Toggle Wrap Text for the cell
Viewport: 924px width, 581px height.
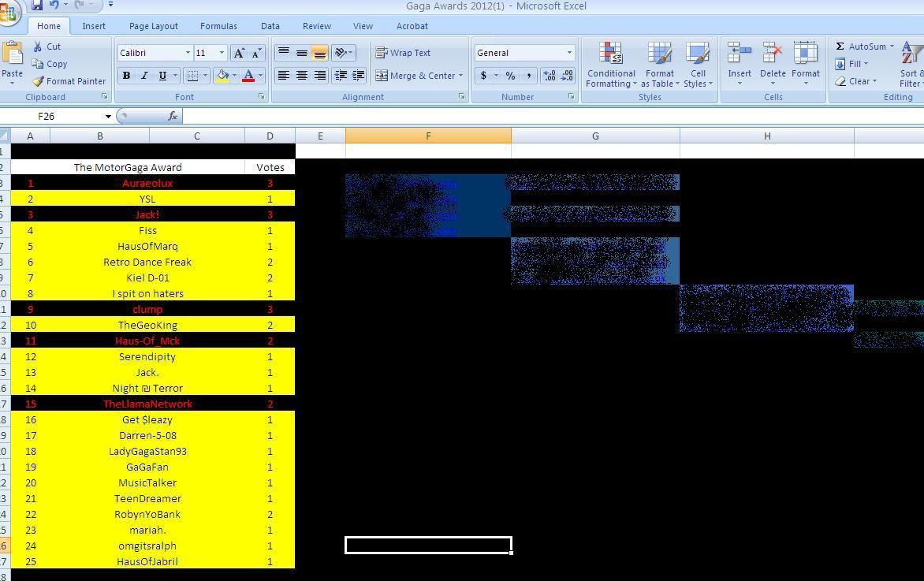point(403,53)
